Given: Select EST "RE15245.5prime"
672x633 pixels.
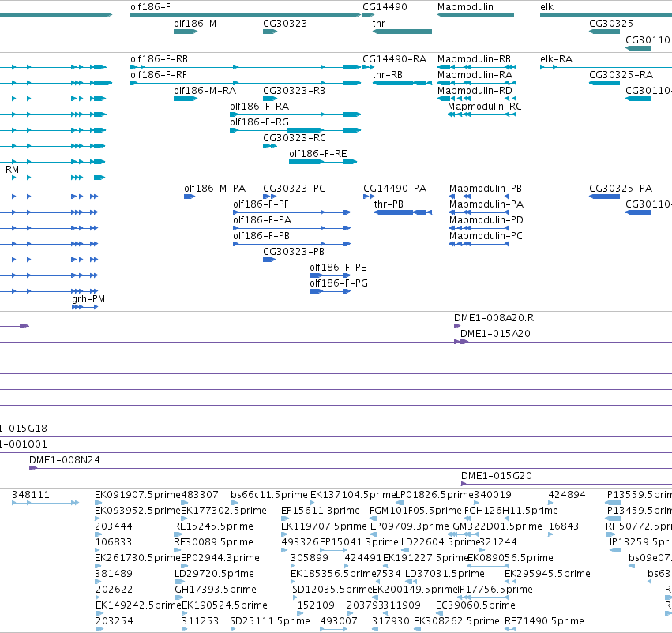Looking at the screenshot, I should (213, 526).
